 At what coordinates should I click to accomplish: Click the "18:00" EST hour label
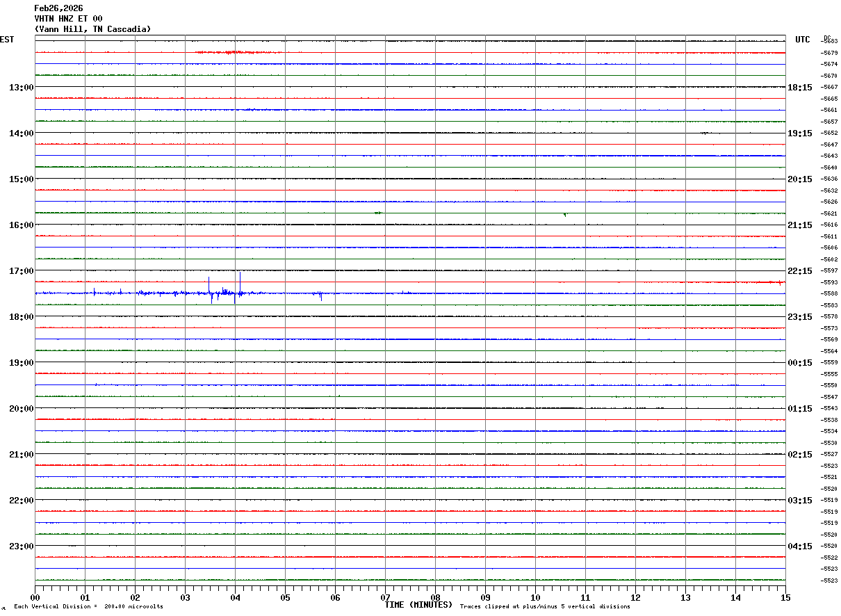coord(21,317)
